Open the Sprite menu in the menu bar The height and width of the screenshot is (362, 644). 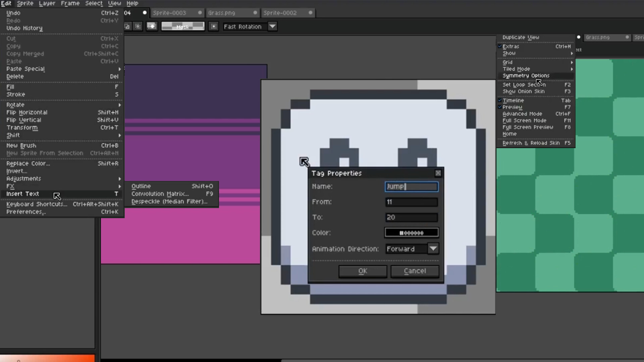25,3
